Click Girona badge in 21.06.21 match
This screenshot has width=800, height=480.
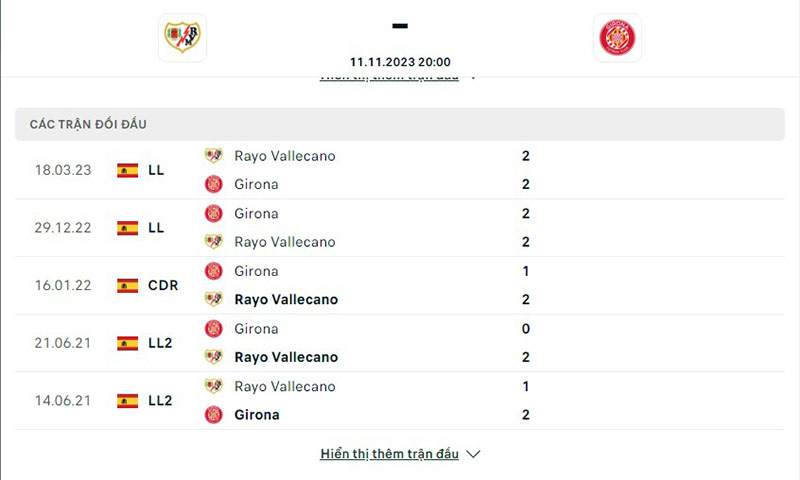click(x=213, y=328)
